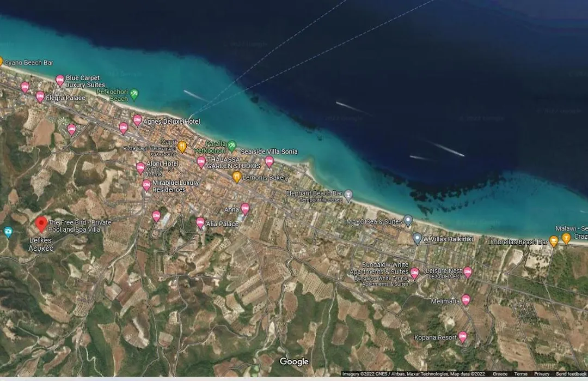Click the Aloni Hotel pin
Viewport: 588px width, 381px height.
(140, 168)
